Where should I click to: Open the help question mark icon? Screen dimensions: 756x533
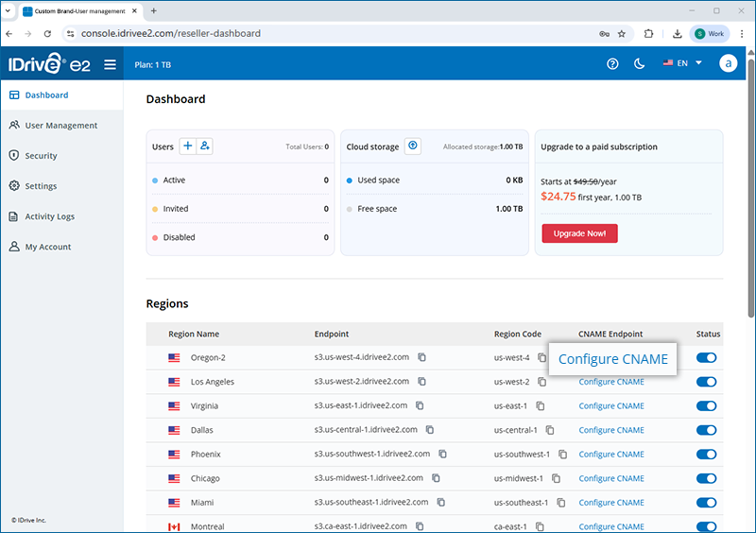point(612,63)
